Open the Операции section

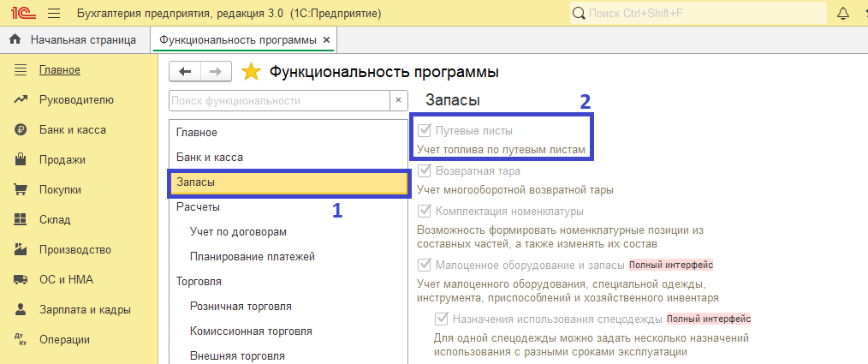pyautogui.click(x=65, y=339)
